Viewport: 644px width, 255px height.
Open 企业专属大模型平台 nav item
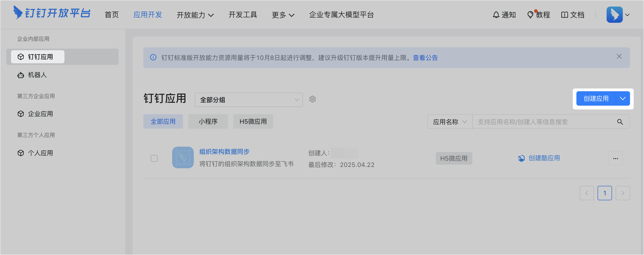pos(342,15)
